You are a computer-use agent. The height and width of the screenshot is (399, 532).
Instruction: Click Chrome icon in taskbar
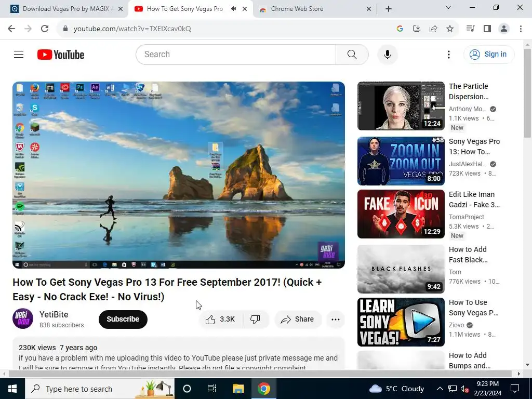click(263, 389)
